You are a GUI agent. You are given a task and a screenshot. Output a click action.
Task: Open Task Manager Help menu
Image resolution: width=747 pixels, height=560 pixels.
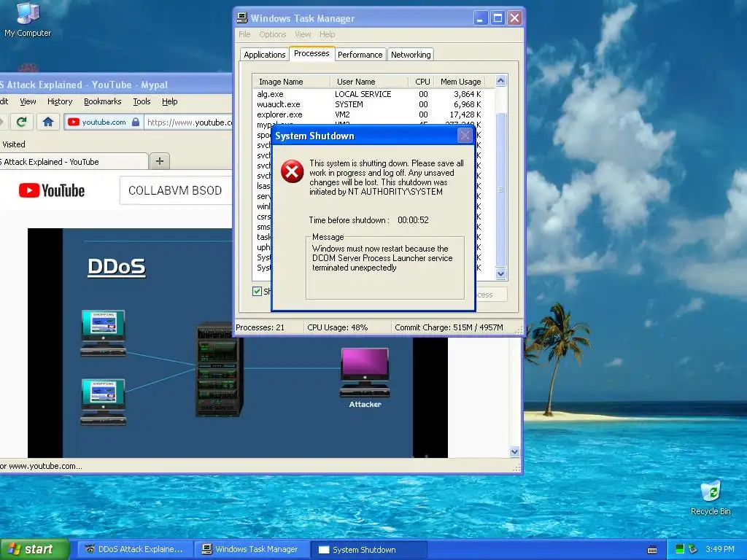pyautogui.click(x=327, y=34)
